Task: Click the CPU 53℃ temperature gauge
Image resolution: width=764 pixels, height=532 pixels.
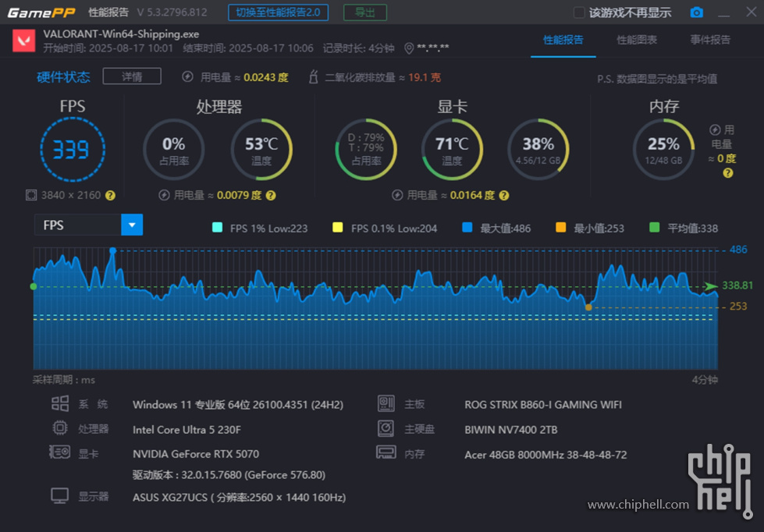Action: 261,149
